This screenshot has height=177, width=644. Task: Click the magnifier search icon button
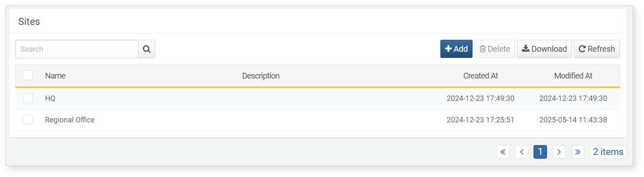click(146, 49)
